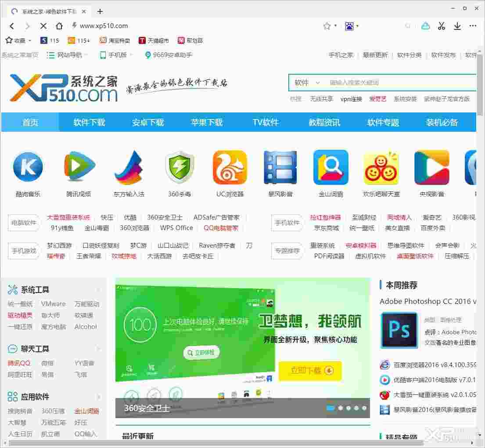Open the UC浏览器 app icon

point(230,167)
